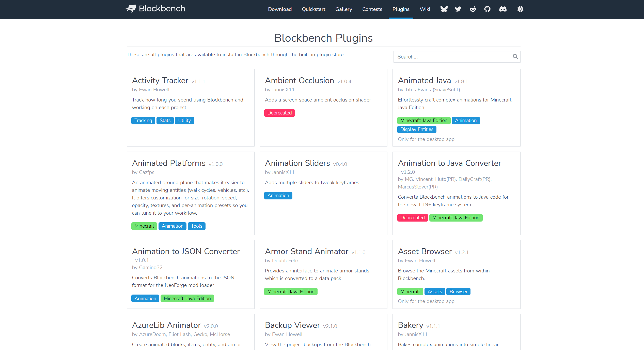
Task: Click the Tracking tag on Activity Tracker
Action: click(143, 121)
